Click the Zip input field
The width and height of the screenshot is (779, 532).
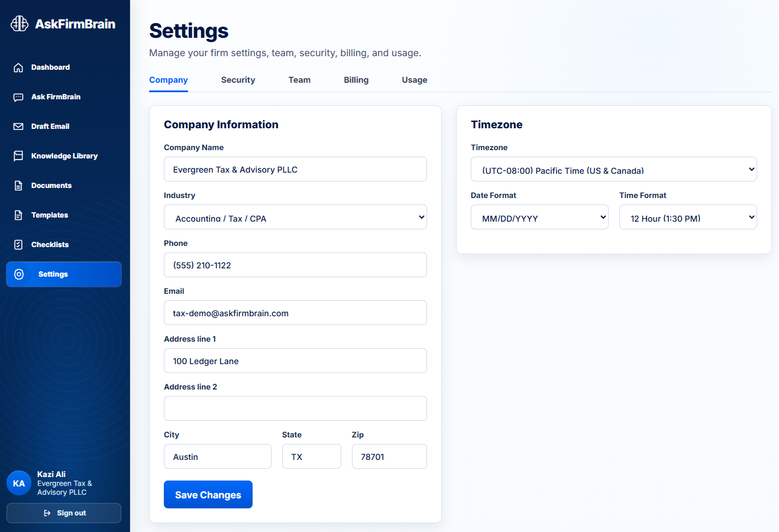pyautogui.click(x=389, y=456)
